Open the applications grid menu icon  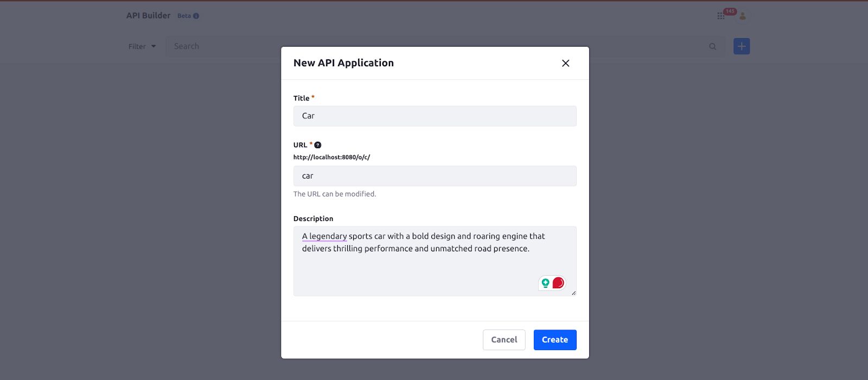pos(720,16)
